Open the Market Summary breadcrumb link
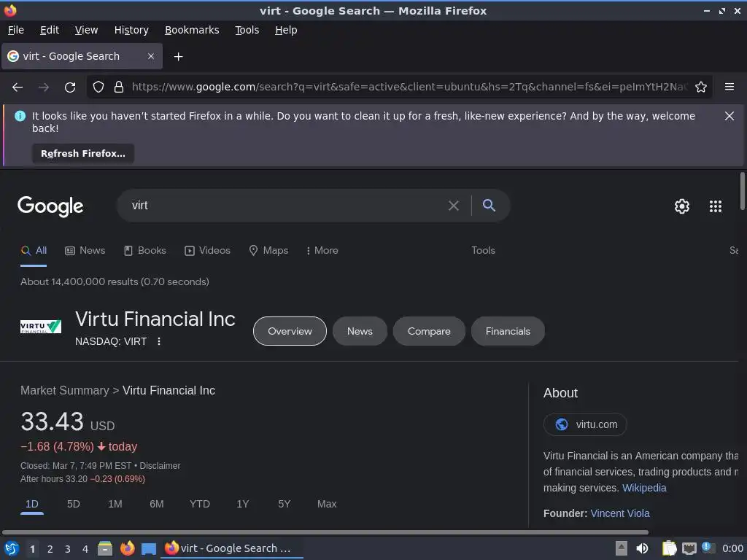 click(x=65, y=391)
